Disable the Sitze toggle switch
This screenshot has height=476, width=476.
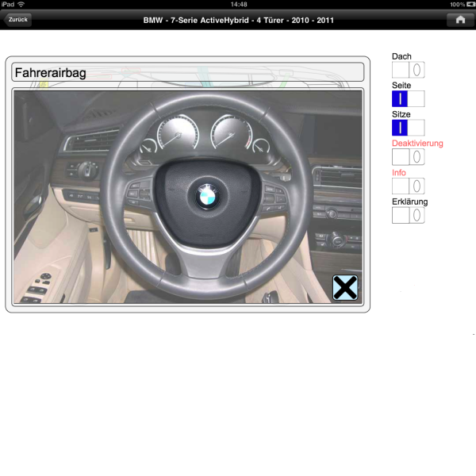(408, 128)
